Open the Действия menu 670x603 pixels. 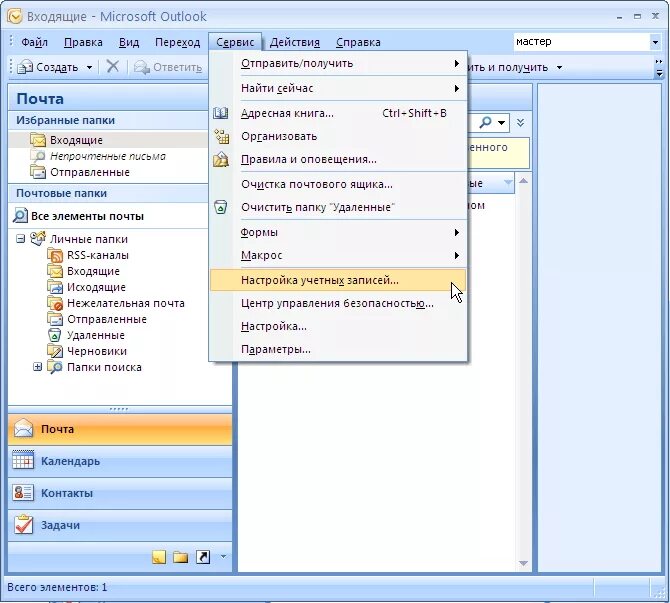tap(294, 42)
